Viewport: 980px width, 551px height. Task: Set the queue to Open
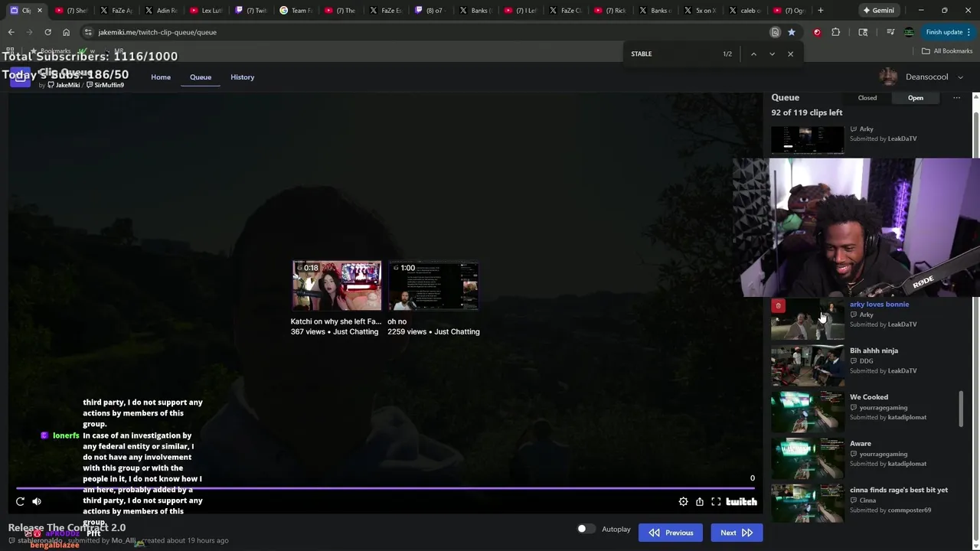click(x=916, y=98)
